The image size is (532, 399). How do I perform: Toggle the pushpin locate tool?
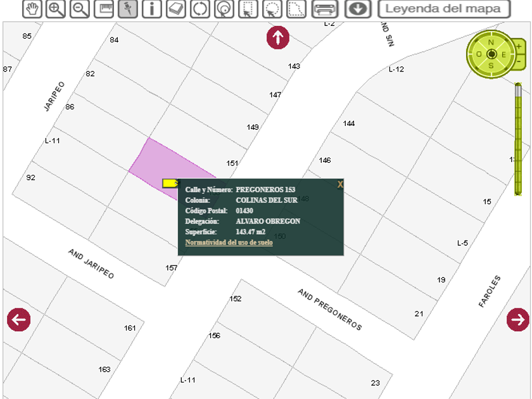[128, 8]
